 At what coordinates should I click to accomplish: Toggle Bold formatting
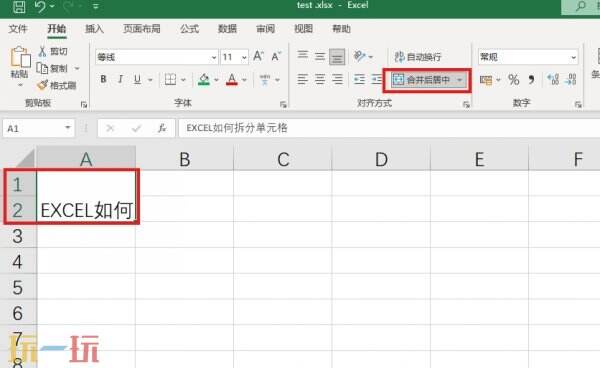tap(103, 79)
